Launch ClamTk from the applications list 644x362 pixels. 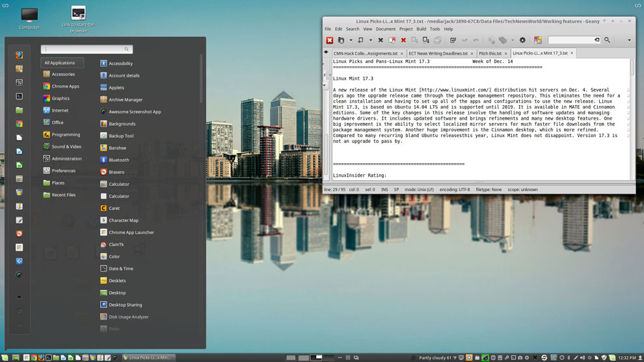point(112,244)
